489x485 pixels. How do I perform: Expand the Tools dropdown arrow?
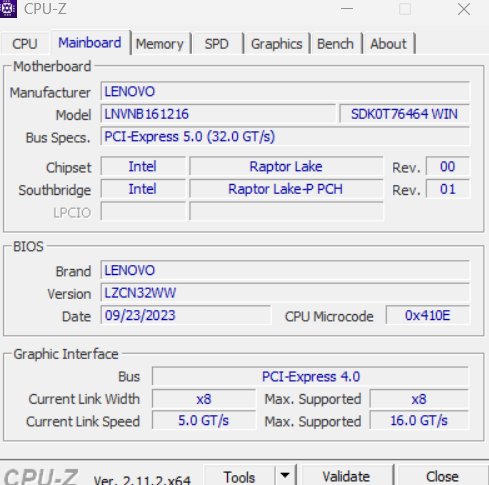[x=285, y=476]
